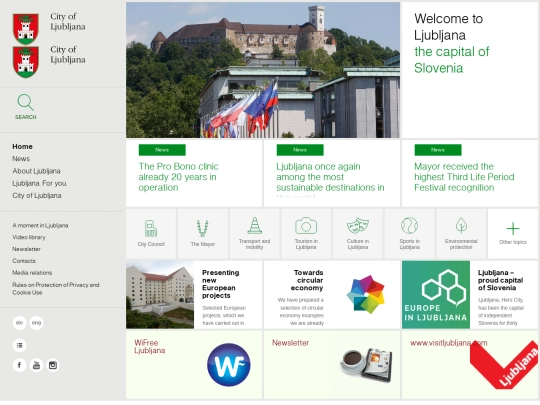Open News in the sidebar menu
Viewport: 540px width, 405px height.
pos(21,159)
